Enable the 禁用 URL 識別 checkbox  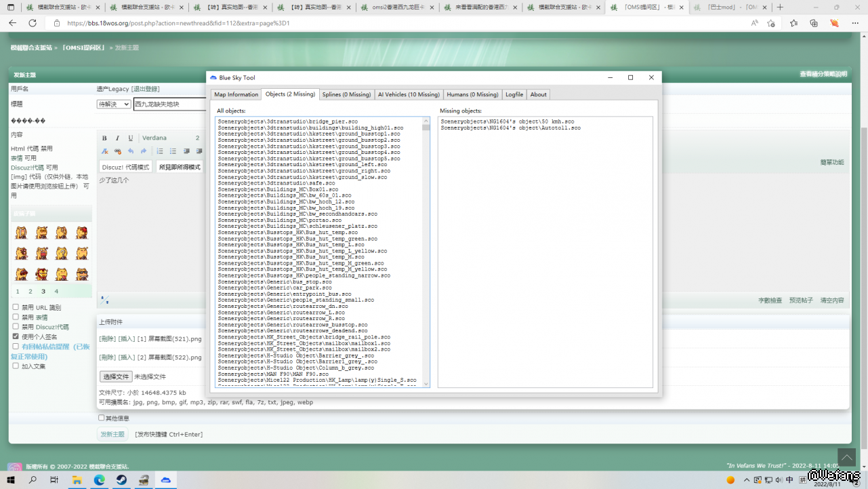point(16,307)
